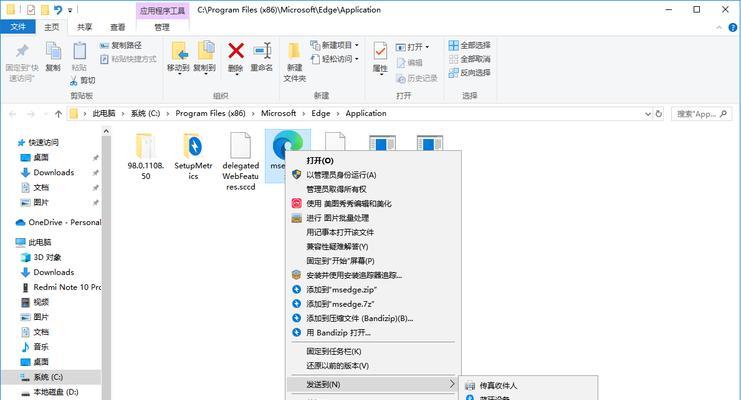741x400 pixels.
Task: Select the SetupMetrics folder
Action: point(193,157)
